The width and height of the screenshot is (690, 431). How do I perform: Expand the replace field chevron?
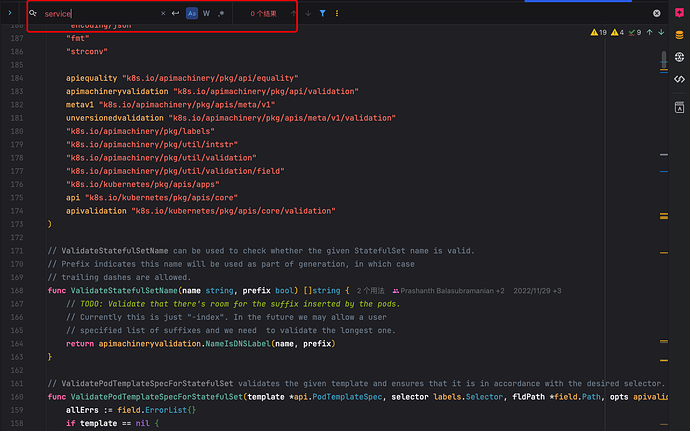pos(10,13)
